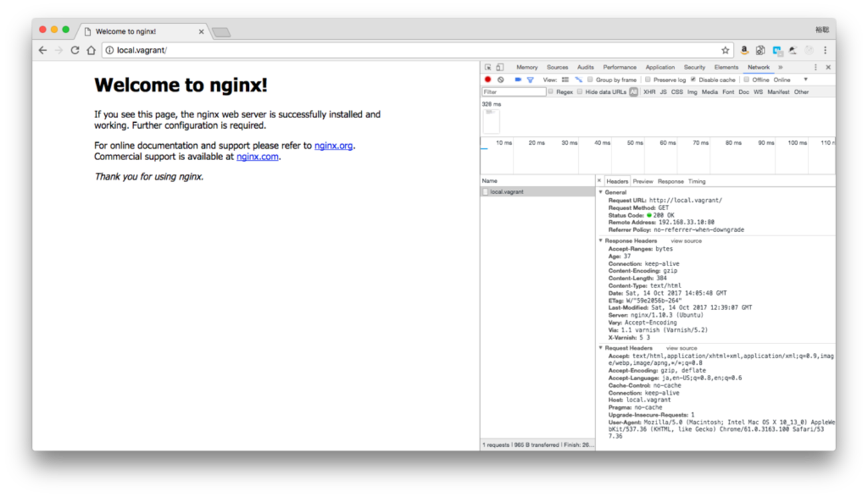
Task: View source of Response Headers
Action: point(686,241)
